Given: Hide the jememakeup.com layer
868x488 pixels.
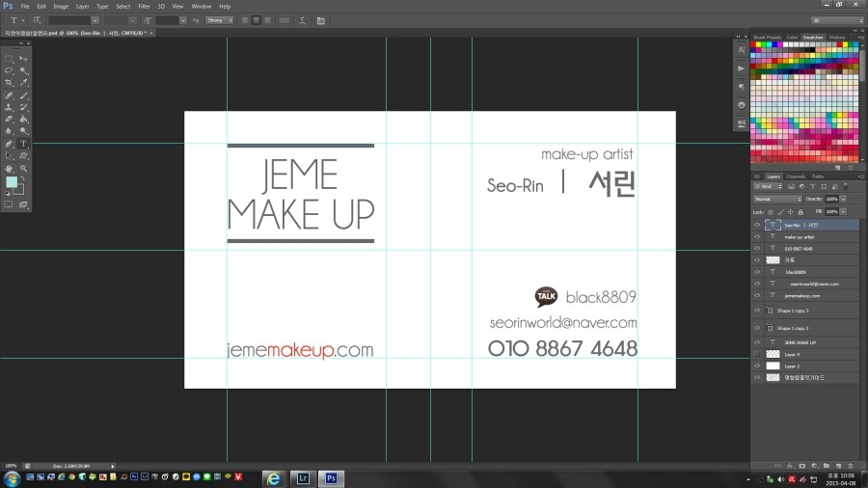Looking at the screenshot, I should click(757, 295).
